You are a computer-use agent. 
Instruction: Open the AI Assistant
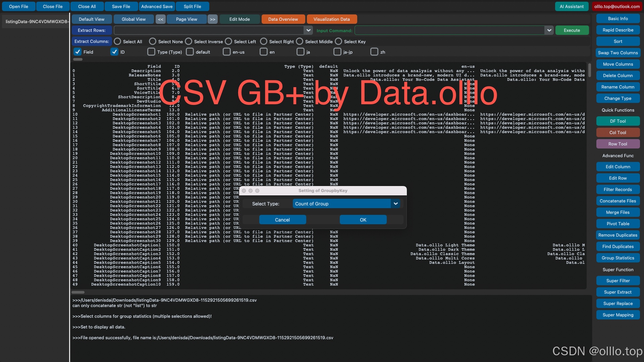[x=572, y=6]
